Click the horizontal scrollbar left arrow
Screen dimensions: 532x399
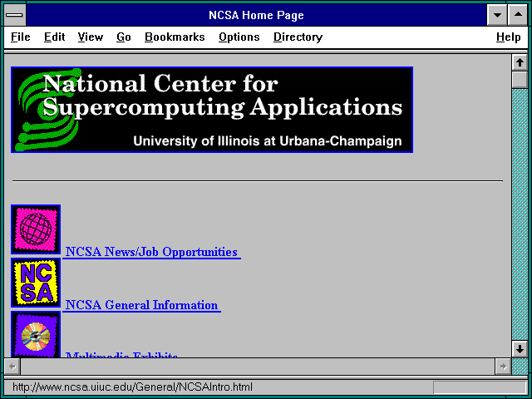point(12,367)
